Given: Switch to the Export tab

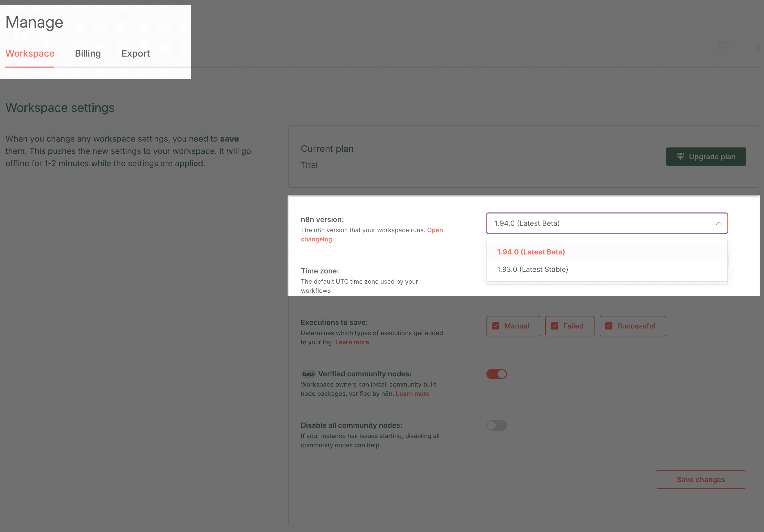Looking at the screenshot, I should click(x=135, y=53).
